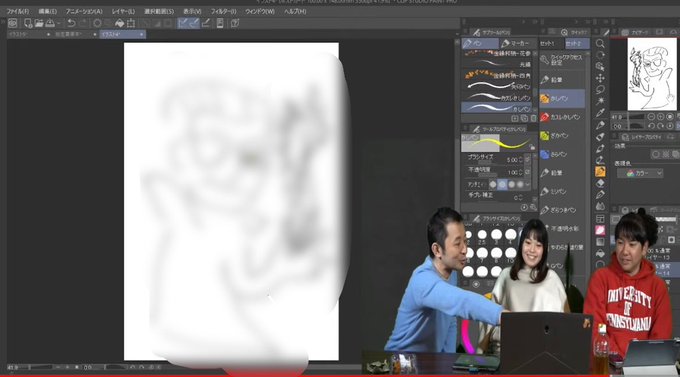Open the ウィンドウ(W) menu
The image size is (680, 377).
click(260, 11)
